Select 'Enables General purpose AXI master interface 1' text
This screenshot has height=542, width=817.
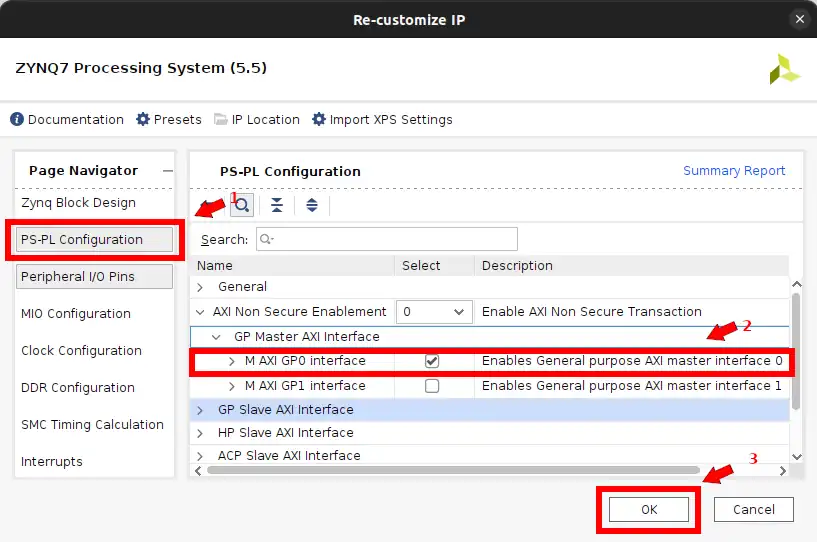point(632,386)
